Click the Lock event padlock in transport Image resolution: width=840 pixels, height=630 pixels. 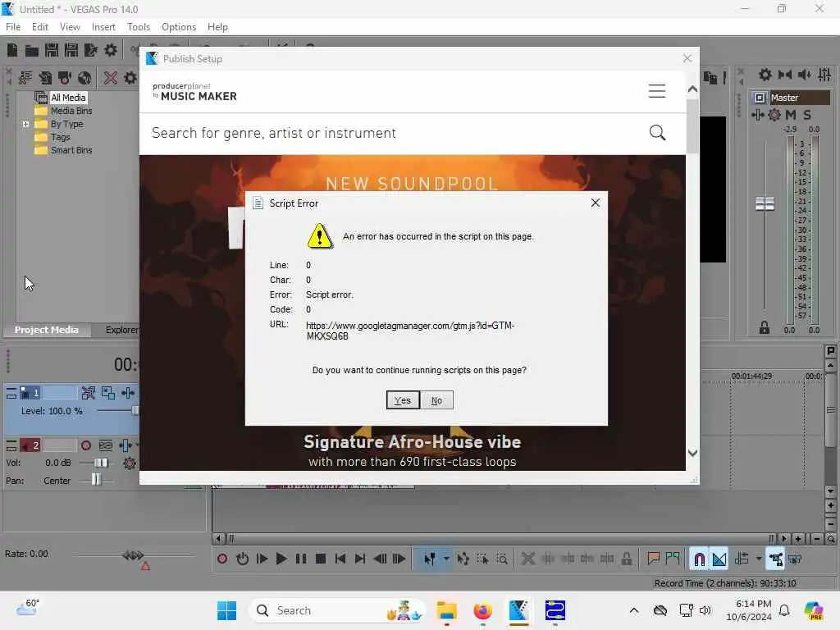tap(626, 559)
